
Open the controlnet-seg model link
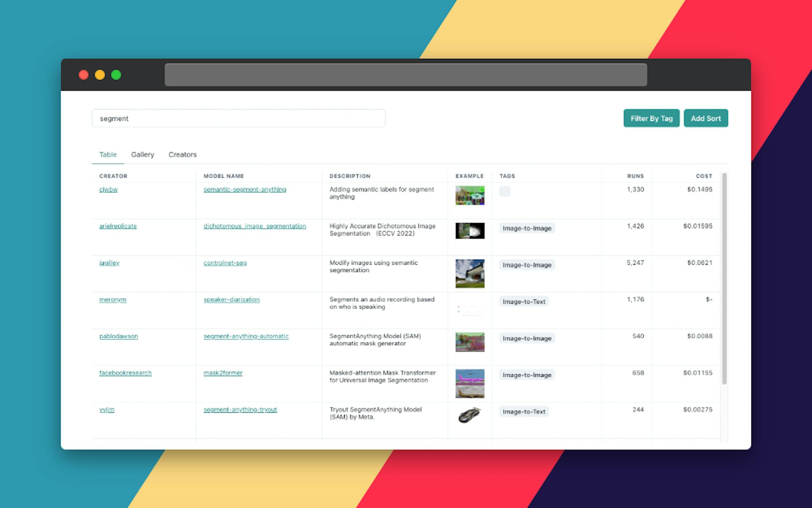225,263
